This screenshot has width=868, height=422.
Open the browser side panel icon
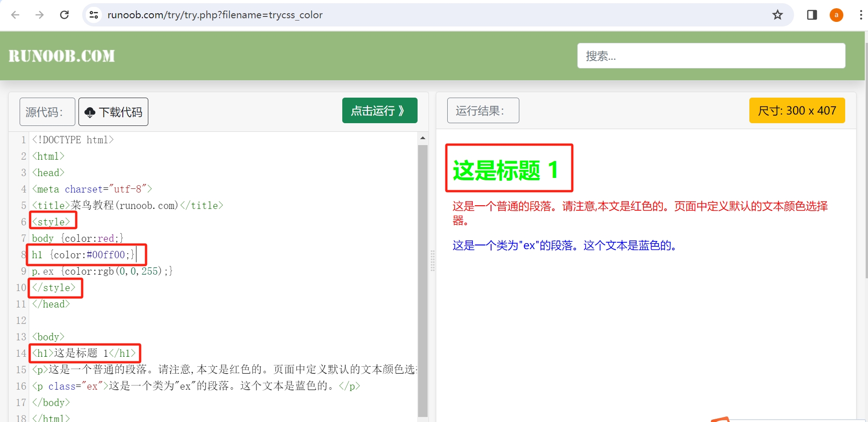tap(811, 15)
